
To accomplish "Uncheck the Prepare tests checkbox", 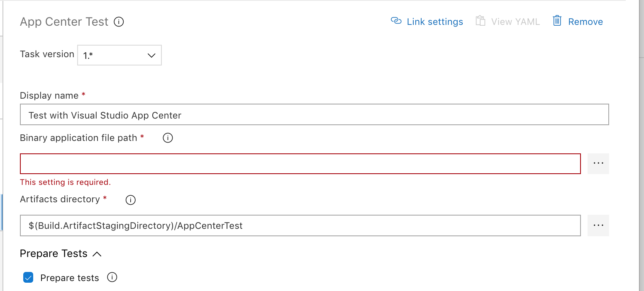I will pyautogui.click(x=28, y=278).
